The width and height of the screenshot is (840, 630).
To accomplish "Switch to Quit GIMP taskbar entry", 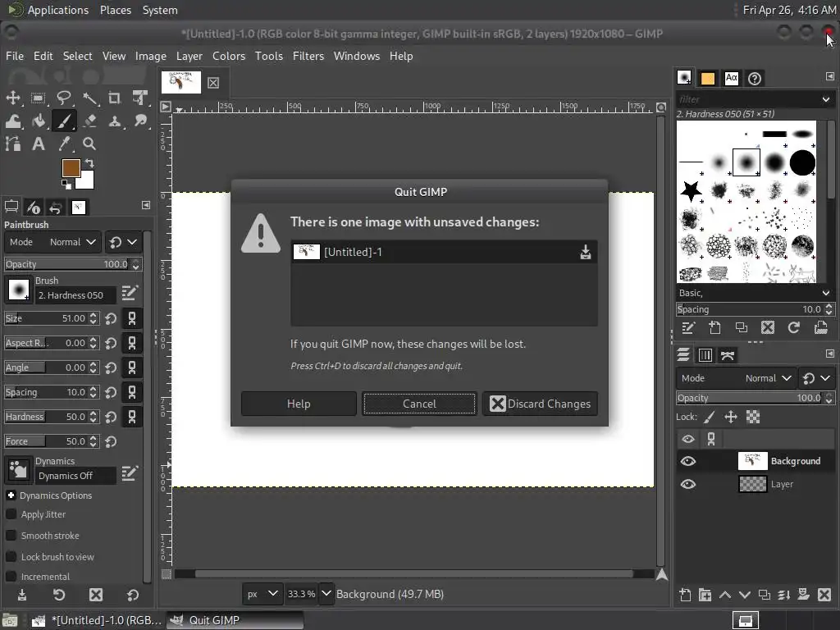I will click(x=235, y=620).
